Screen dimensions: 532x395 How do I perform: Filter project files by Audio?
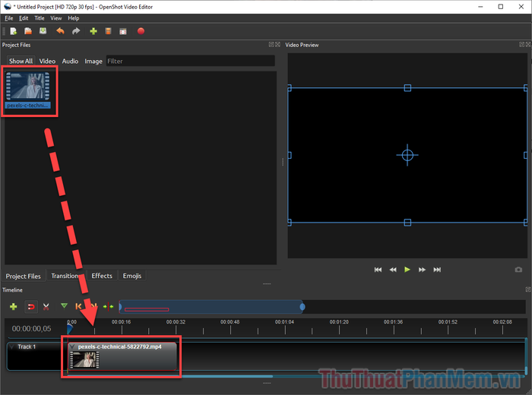[x=70, y=61]
